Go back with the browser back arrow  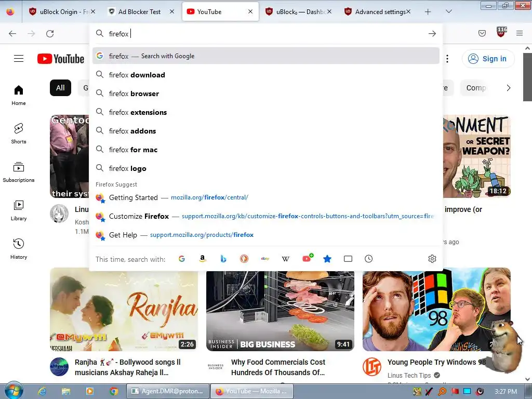click(x=12, y=34)
